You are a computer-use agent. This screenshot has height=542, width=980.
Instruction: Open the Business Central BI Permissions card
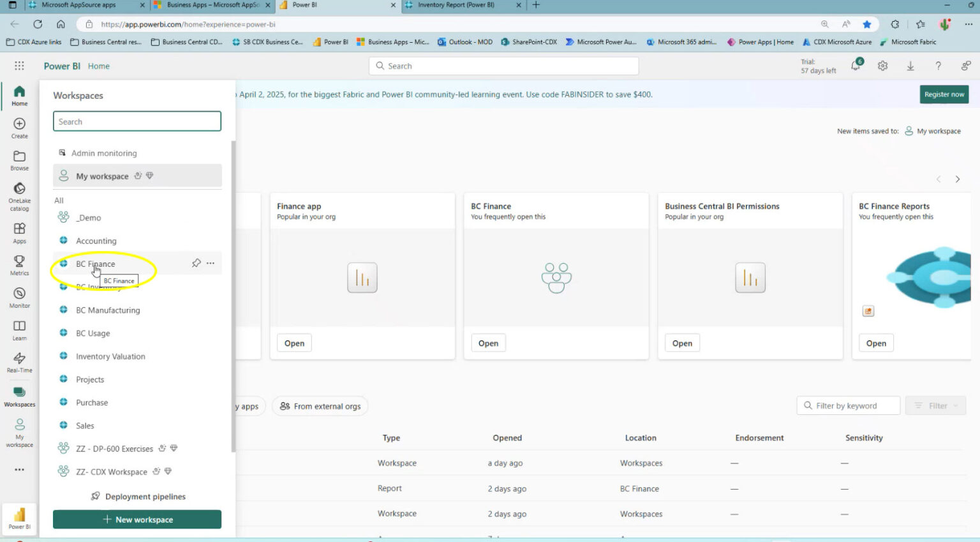coord(682,343)
